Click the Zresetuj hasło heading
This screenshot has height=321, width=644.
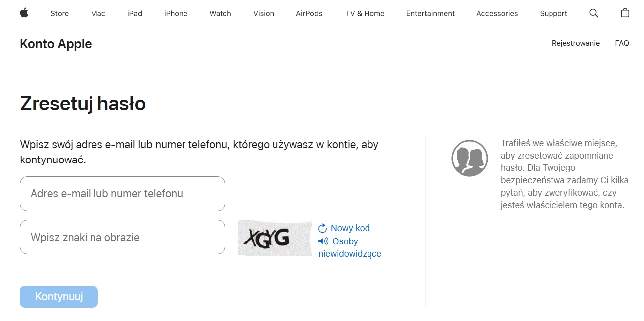(x=83, y=104)
